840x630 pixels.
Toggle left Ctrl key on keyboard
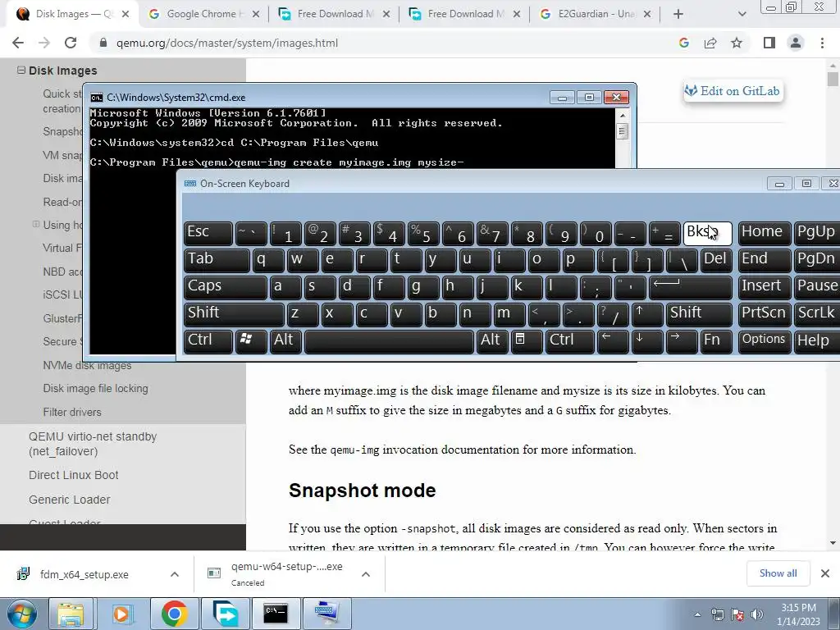tap(208, 341)
